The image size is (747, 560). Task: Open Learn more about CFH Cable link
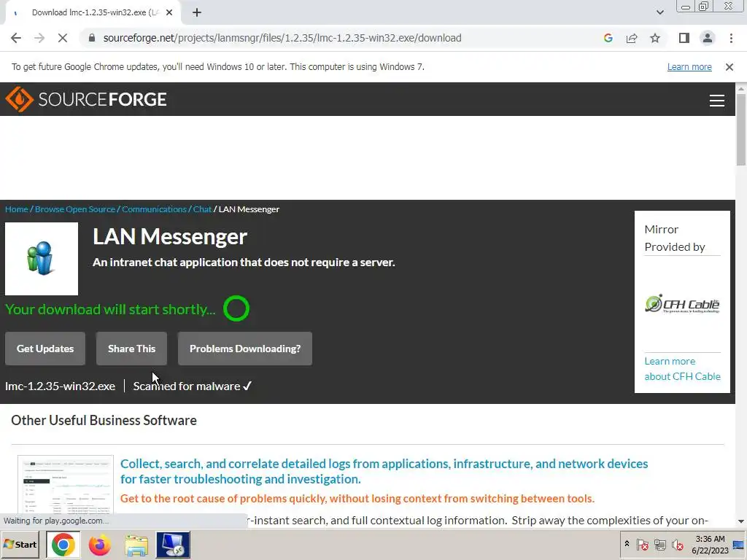point(682,368)
